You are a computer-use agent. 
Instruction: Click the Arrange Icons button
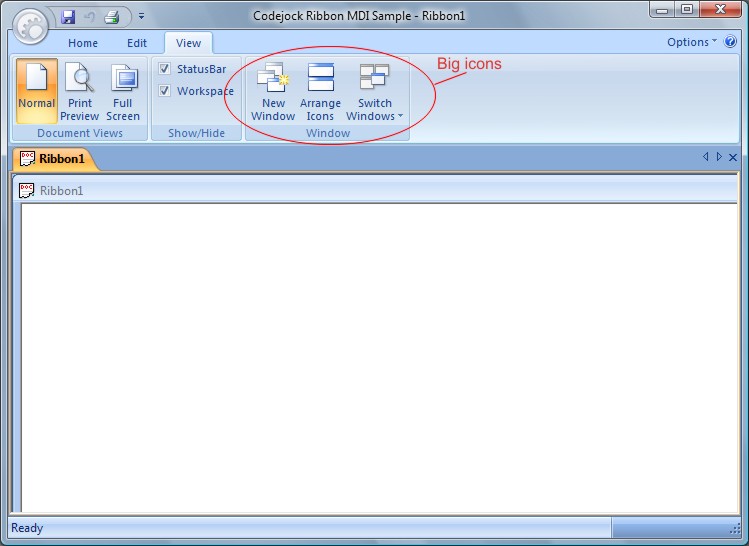tap(320, 91)
